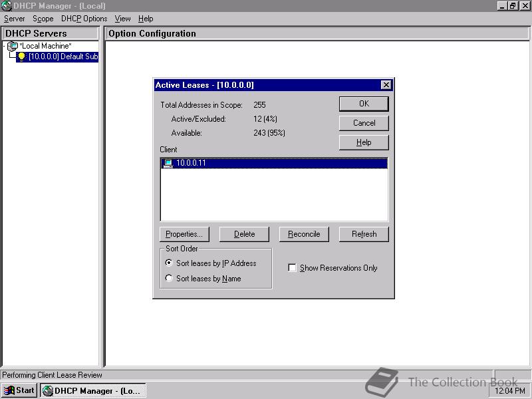The image size is (532, 399).
Task: Open the View menu
Action: pyautogui.click(x=122, y=19)
